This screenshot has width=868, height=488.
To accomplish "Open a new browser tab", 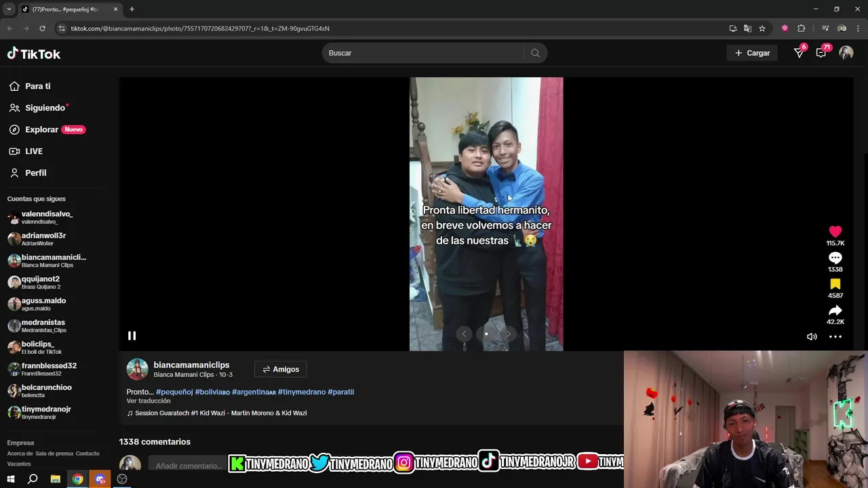I will coord(132,9).
